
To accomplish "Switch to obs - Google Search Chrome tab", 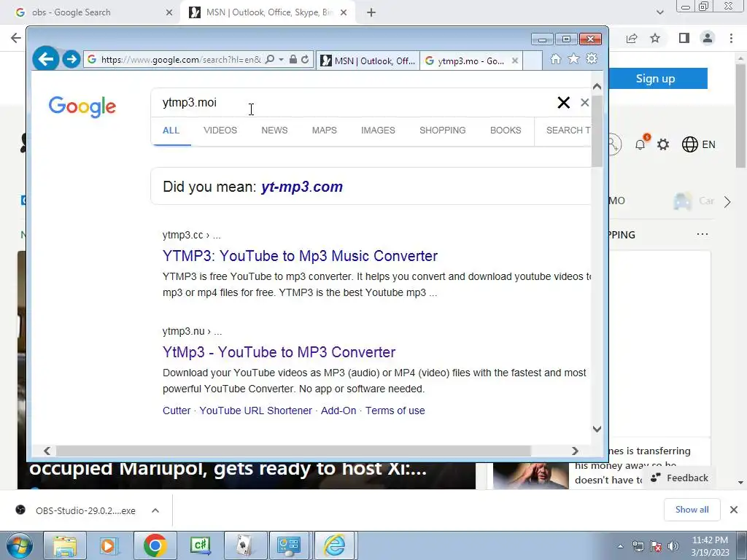I will click(90, 12).
